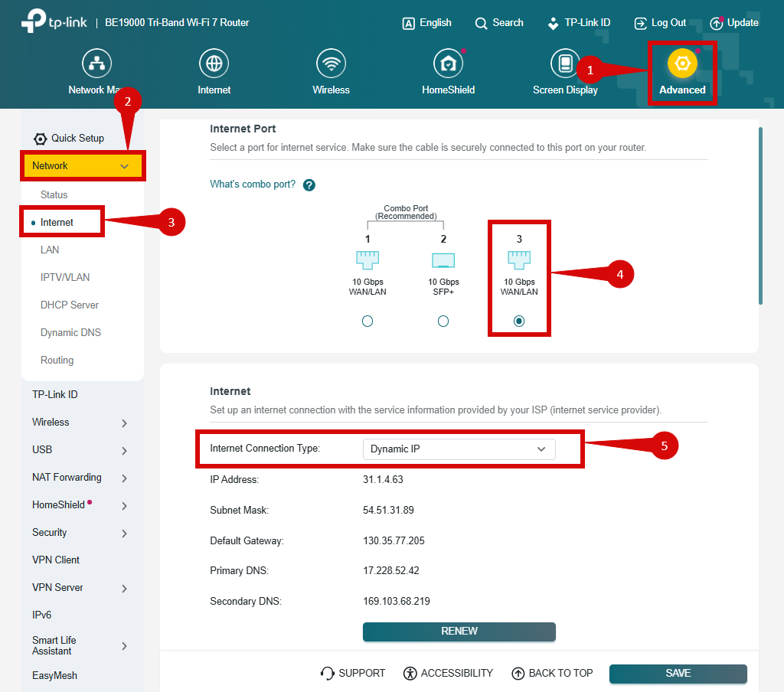Open the Network Map icon

coord(96,64)
